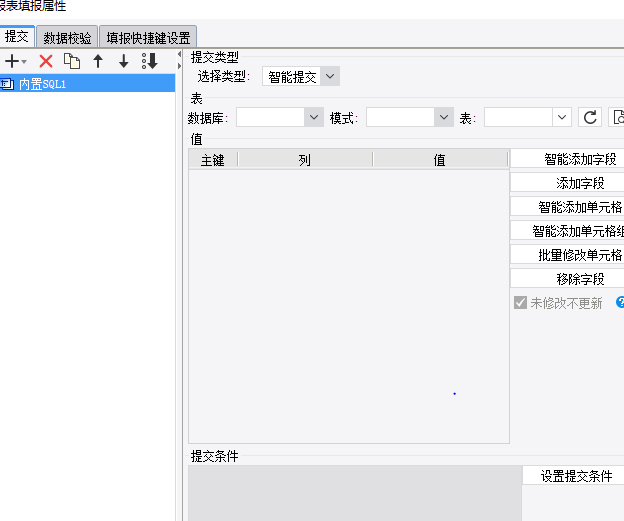The image size is (624, 521).
Task: Move selected item up
Action: pos(98,61)
